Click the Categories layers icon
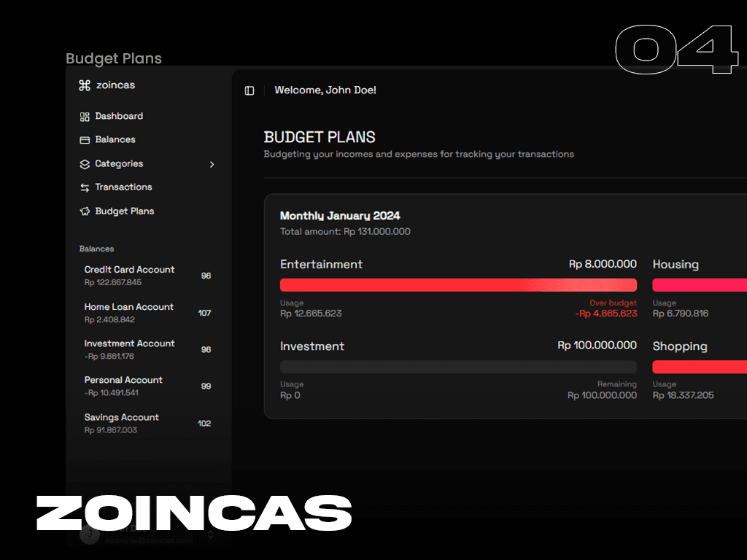The width and height of the screenshot is (747, 560). [85, 164]
